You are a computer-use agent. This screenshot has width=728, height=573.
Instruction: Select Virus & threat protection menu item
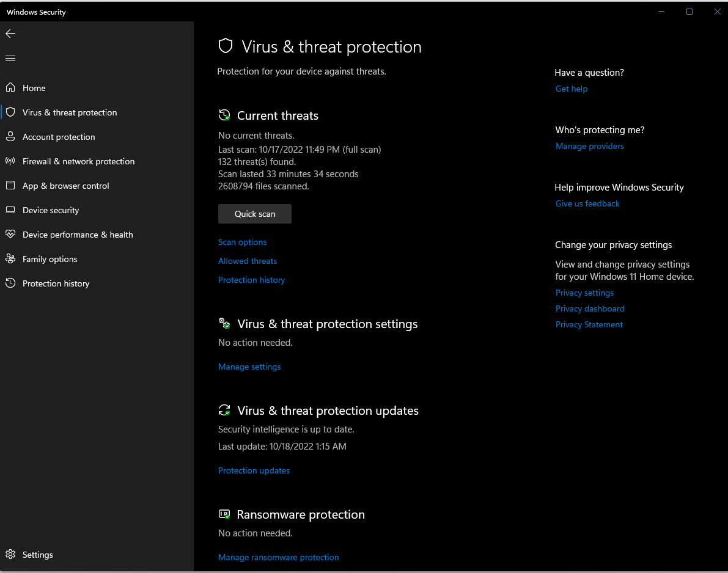click(x=70, y=112)
